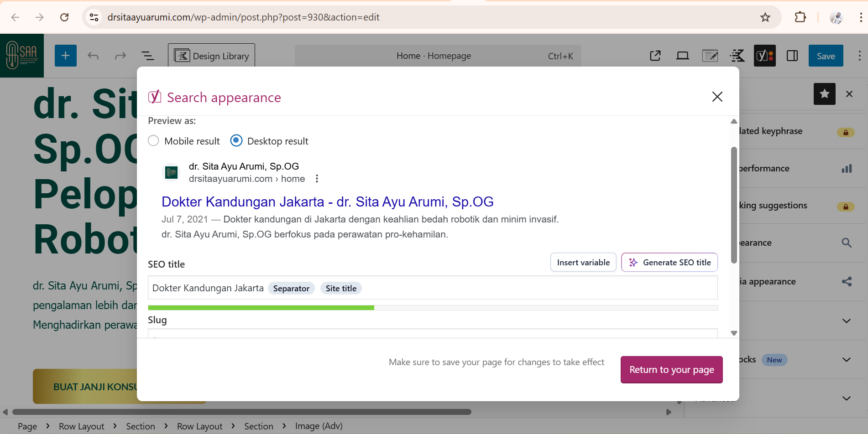This screenshot has width=868, height=434.
Task: Open the Home · Homepage command palette bar
Action: click(x=438, y=56)
